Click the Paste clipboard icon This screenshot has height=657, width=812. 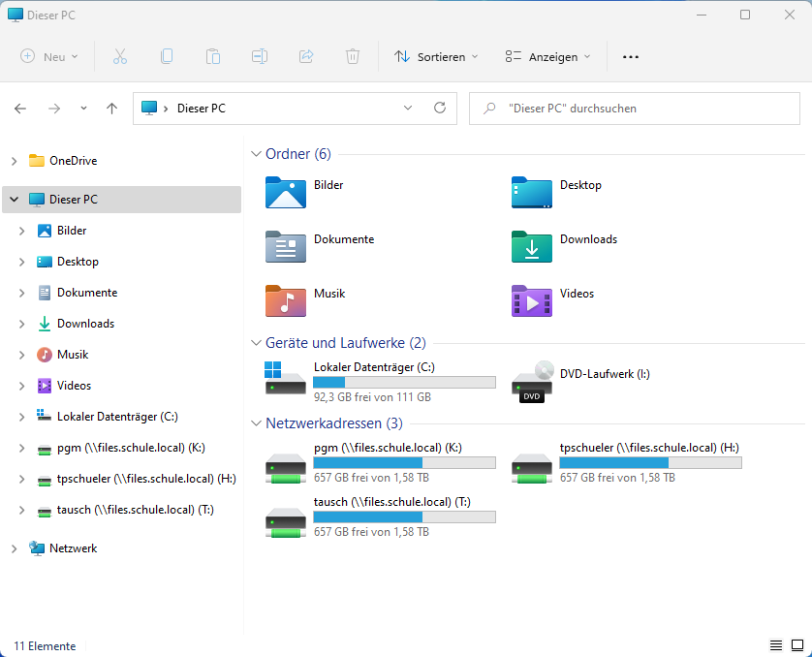click(213, 56)
